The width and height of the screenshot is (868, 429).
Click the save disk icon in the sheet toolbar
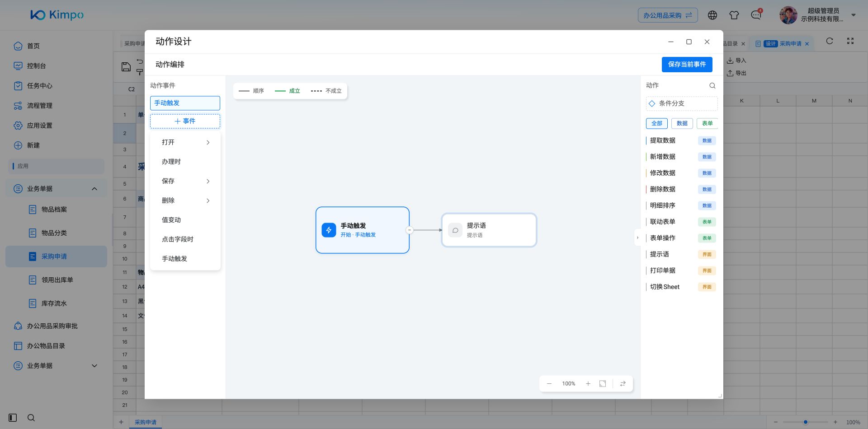pyautogui.click(x=126, y=67)
